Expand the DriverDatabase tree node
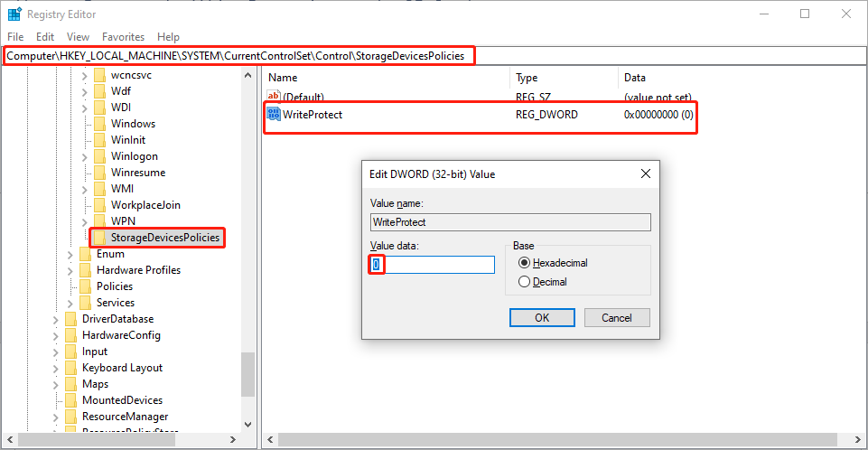Image resolution: width=868 pixels, height=450 pixels. (x=55, y=320)
